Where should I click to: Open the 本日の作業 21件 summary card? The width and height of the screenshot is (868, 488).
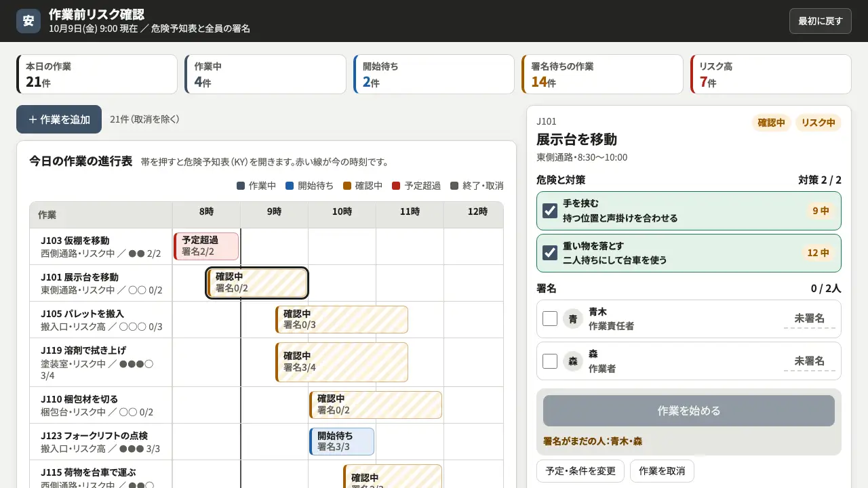(x=97, y=75)
